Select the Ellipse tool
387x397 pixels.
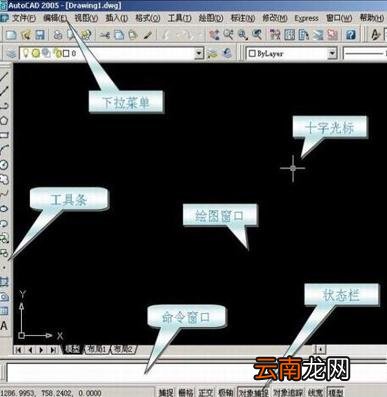[4, 209]
